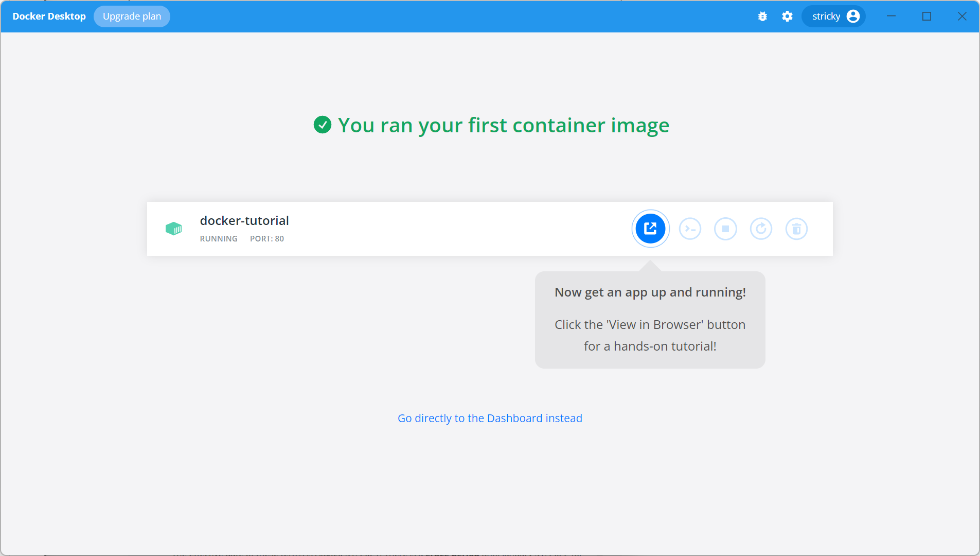Image resolution: width=980 pixels, height=556 pixels.
Task: Open the stricky account menu
Action: [x=834, y=16]
